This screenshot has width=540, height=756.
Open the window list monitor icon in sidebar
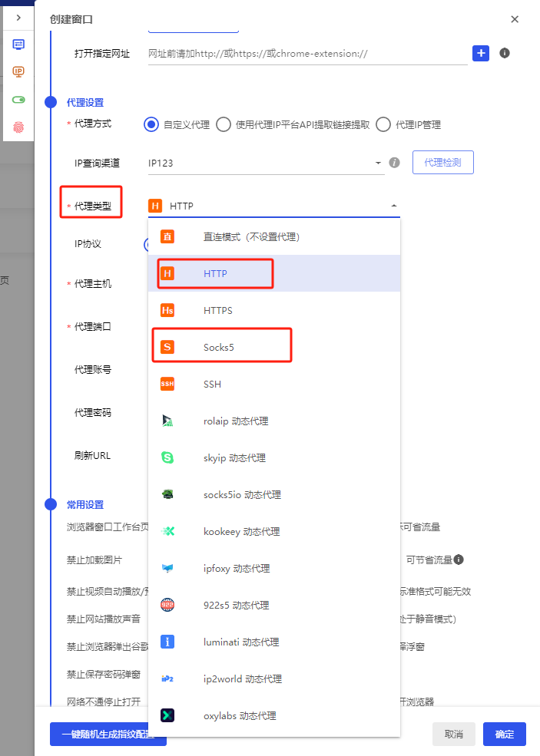(18, 45)
